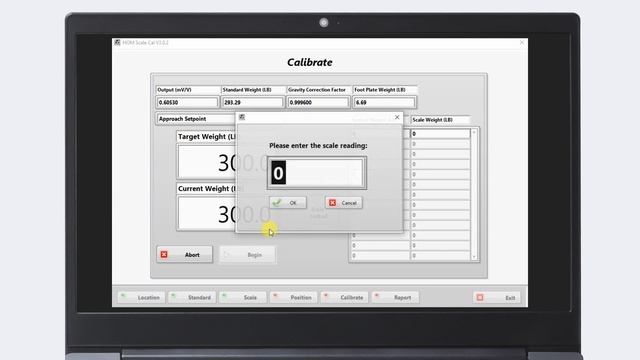Image resolution: width=640 pixels, height=360 pixels.
Task: Close the scale reading dialog with X
Action: [x=397, y=117]
